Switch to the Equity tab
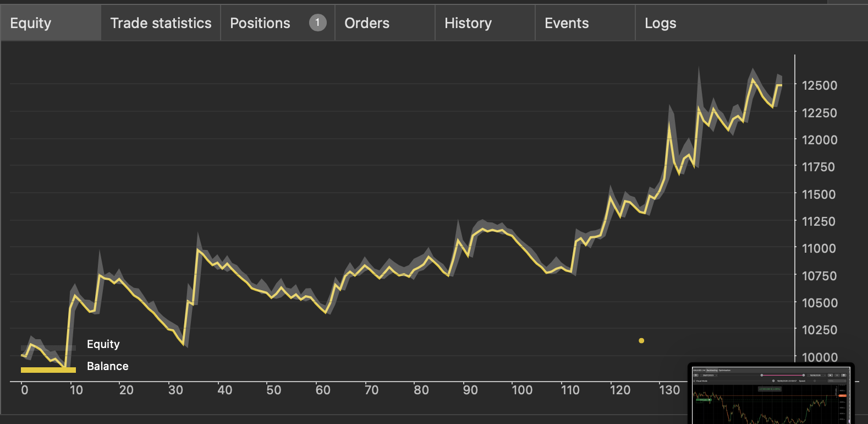 click(x=51, y=23)
